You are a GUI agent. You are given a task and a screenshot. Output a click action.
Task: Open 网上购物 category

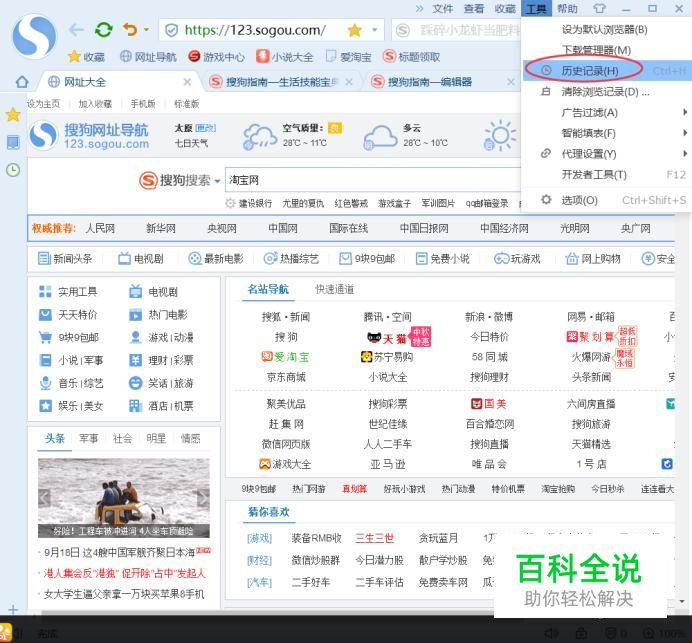pos(593,259)
